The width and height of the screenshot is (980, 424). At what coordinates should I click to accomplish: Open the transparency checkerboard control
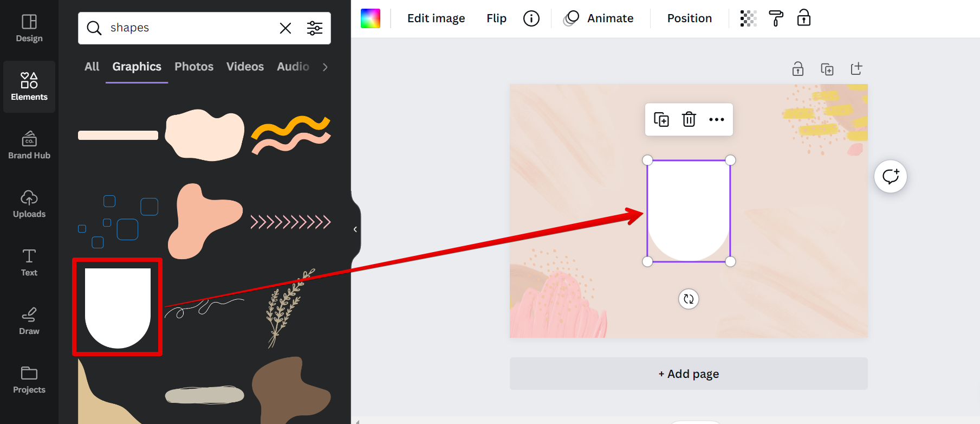748,18
